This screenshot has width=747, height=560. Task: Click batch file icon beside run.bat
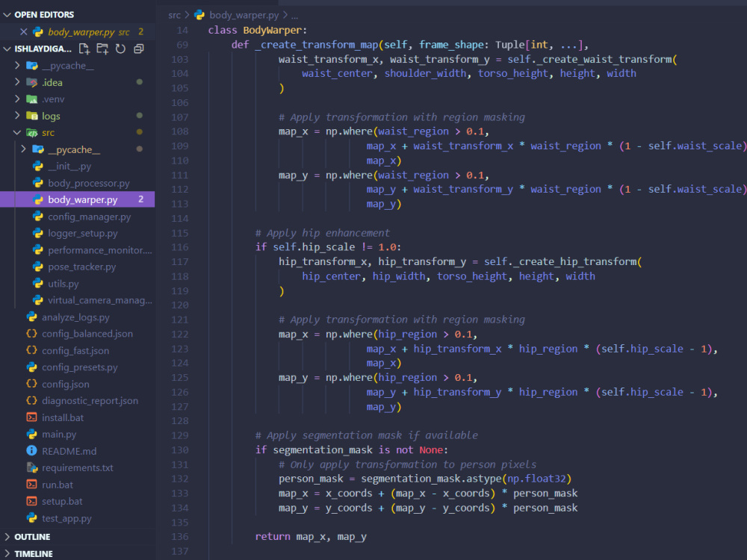click(x=31, y=485)
